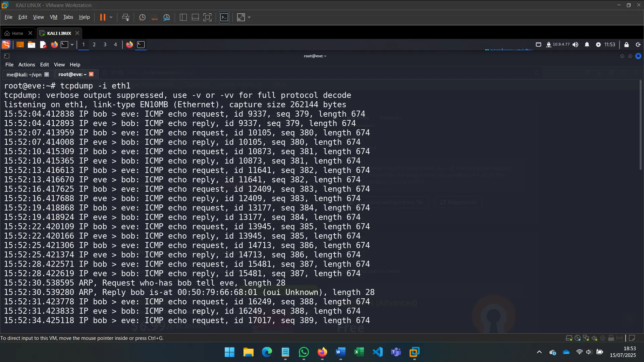The width and height of the screenshot is (644, 362).
Task: Click the logout icon in the Kali tray
Action: point(638,45)
